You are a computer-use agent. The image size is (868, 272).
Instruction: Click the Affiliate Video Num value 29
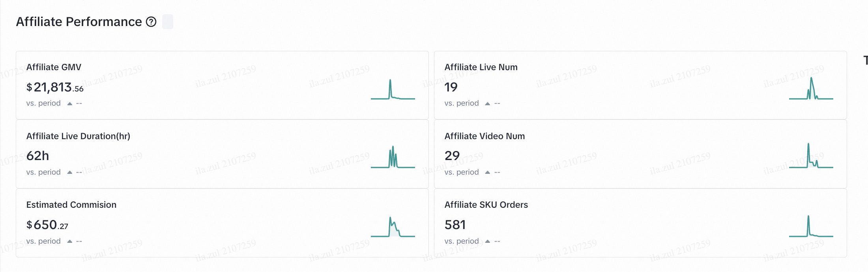(452, 156)
